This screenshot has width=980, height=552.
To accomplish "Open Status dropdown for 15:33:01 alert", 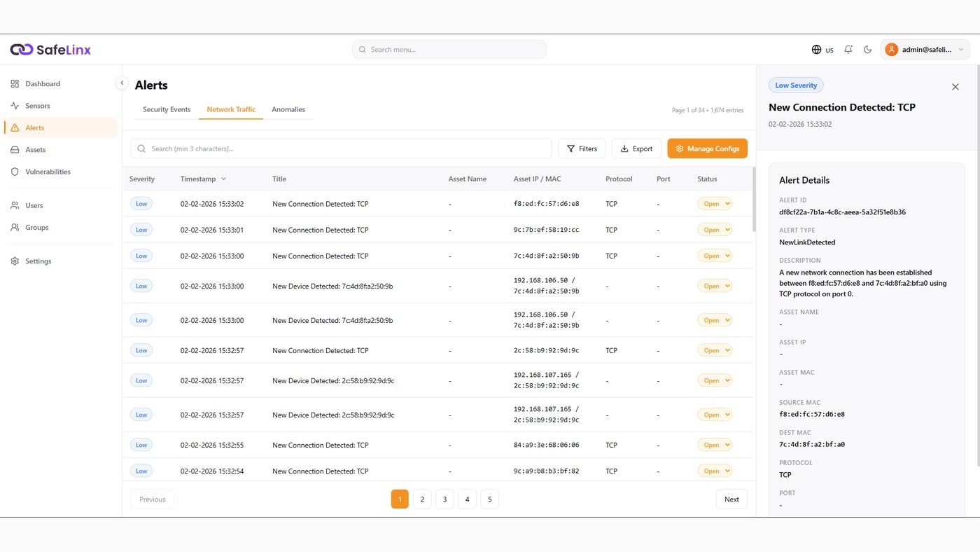I will click(715, 230).
